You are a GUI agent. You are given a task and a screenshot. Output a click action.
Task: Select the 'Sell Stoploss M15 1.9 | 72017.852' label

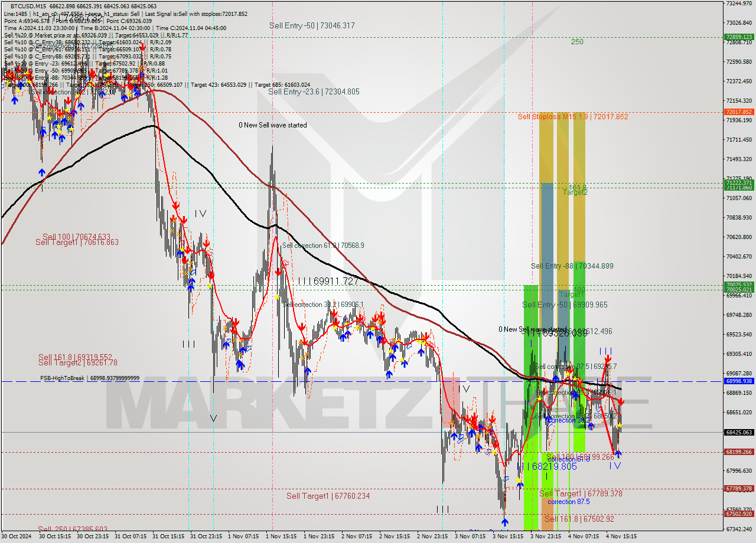(x=573, y=116)
